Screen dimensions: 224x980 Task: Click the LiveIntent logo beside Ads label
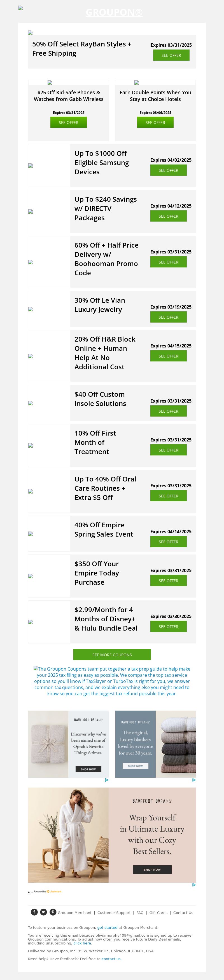pyautogui.click(x=54, y=891)
